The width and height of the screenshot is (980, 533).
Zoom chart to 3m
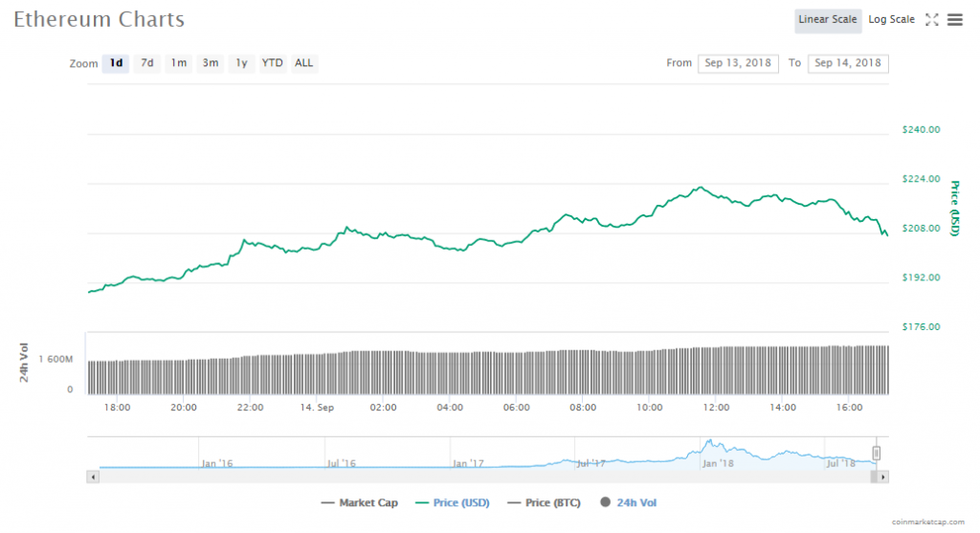tap(210, 63)
